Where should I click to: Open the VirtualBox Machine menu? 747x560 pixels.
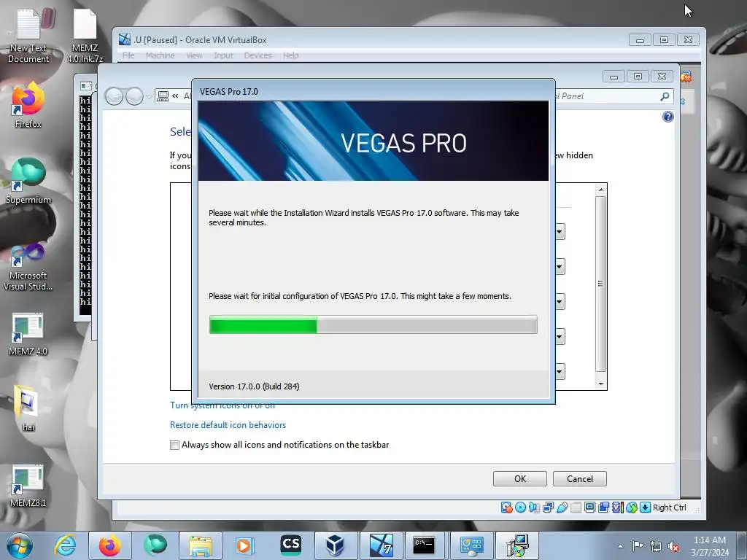pos(160,55)
